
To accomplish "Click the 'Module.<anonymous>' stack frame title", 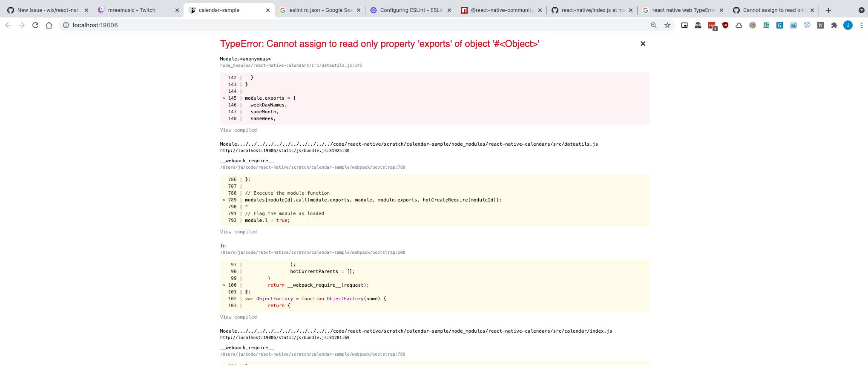I will pyautogui.click(x=245, y=59).
